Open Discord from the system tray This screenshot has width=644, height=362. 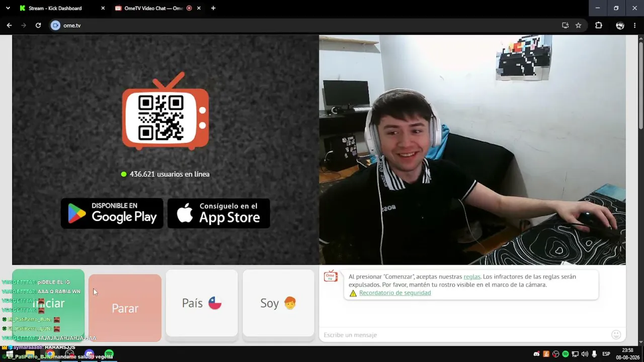(x=536, y=354)
